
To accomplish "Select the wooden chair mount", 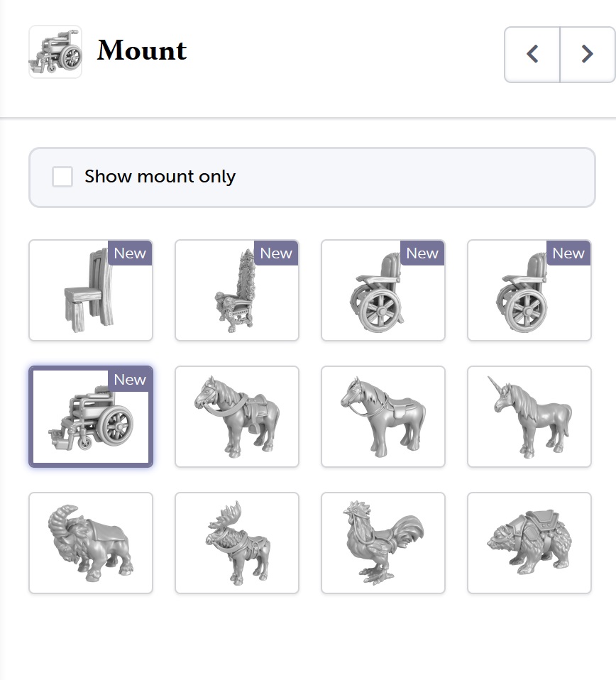I will [91, 290].
